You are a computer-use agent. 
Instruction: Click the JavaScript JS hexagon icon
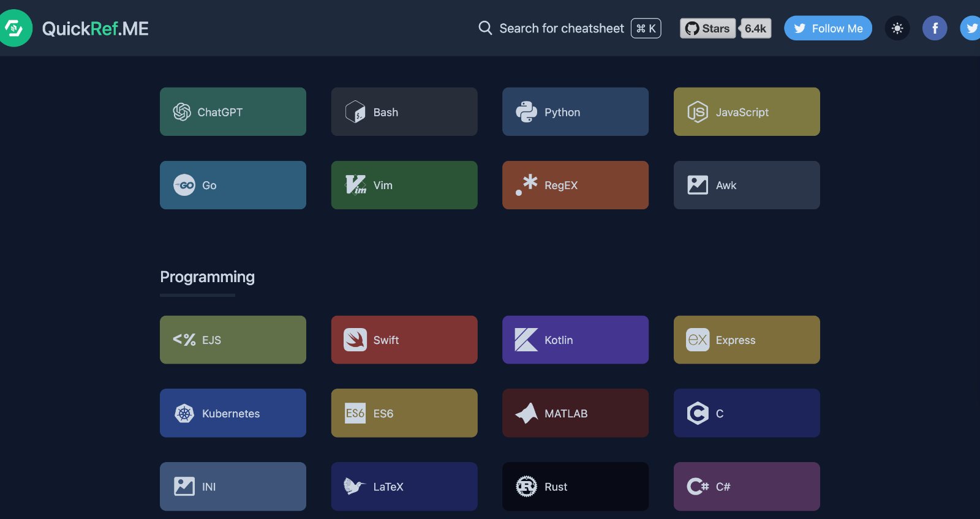698,111
